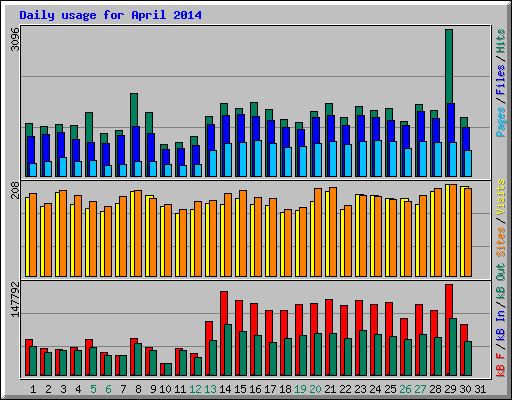Click the green weekend day 20 label
The height and width of the screenshot is (400, 512).
coord(315,389)
